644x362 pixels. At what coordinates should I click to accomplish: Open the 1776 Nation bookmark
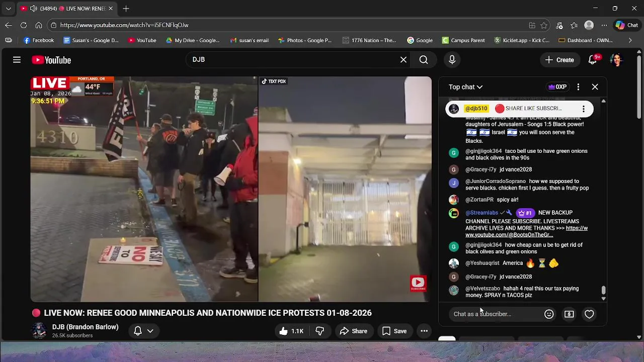tap(369, 40)
